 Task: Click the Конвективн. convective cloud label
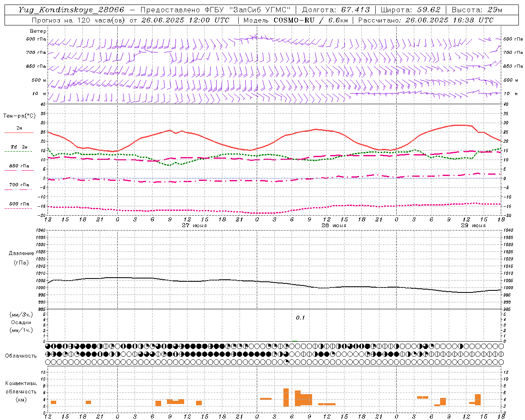(21, 383)
